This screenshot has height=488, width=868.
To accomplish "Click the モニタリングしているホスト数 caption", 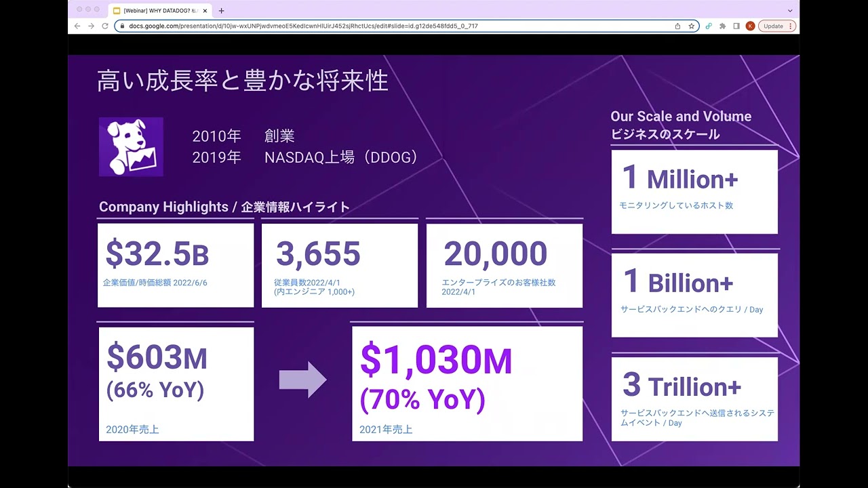I will pos(676,205).
